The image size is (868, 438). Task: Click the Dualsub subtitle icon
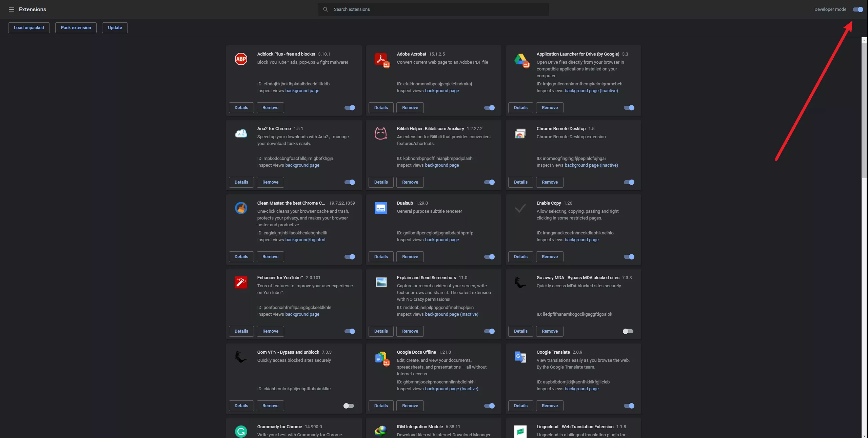(x=380, y=208)
